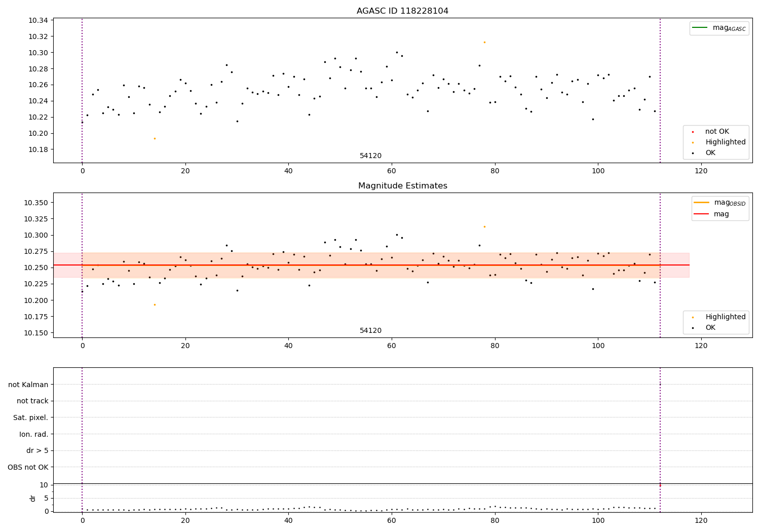Click the highest orange highlighted point in top plot

484,42
